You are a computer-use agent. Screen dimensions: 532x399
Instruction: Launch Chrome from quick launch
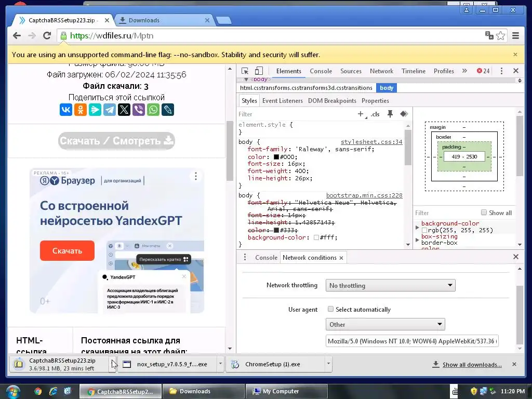point(38,391)
